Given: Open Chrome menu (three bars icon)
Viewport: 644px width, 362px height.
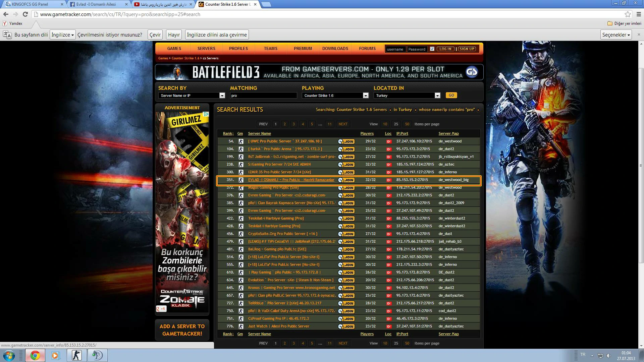Looking at the screenshot, I should point(638,14).
